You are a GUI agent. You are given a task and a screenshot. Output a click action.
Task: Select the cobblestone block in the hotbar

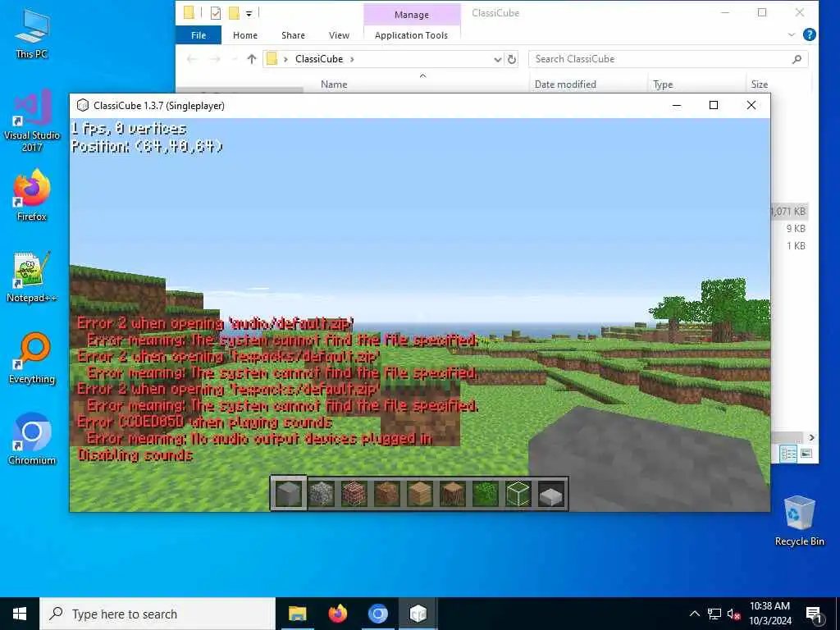(x=322, y=493)
